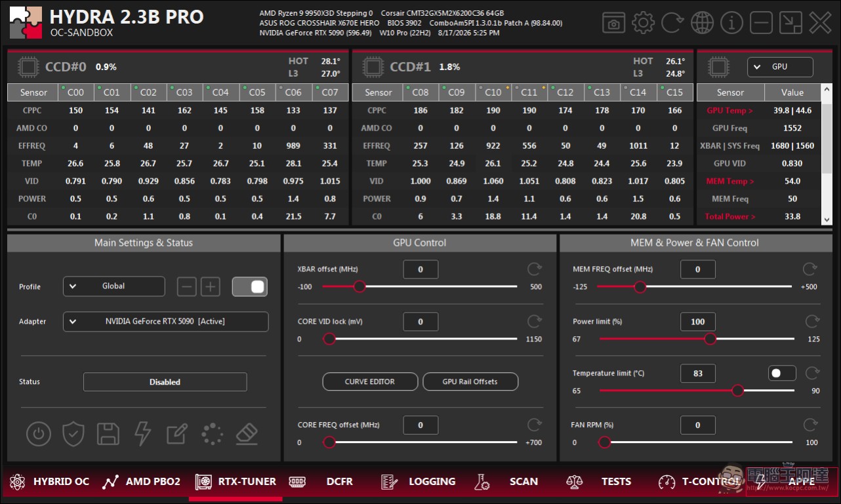Switch to the SCAN tab
The width and height of the screenshot is (841, 504).
pyautogui.click(x=506, y=482)
